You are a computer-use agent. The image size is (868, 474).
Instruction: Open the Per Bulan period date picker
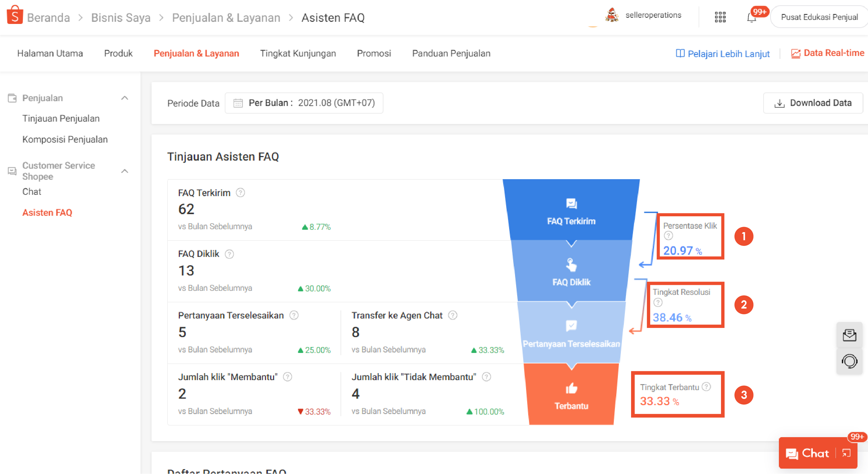point(304,103)
